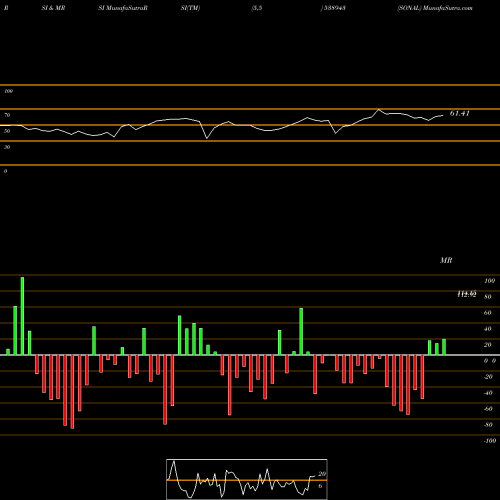The height and width of the screenshot is (500, 500).
Task: Click the MR label above the histogram
Action: pos(446,260)
